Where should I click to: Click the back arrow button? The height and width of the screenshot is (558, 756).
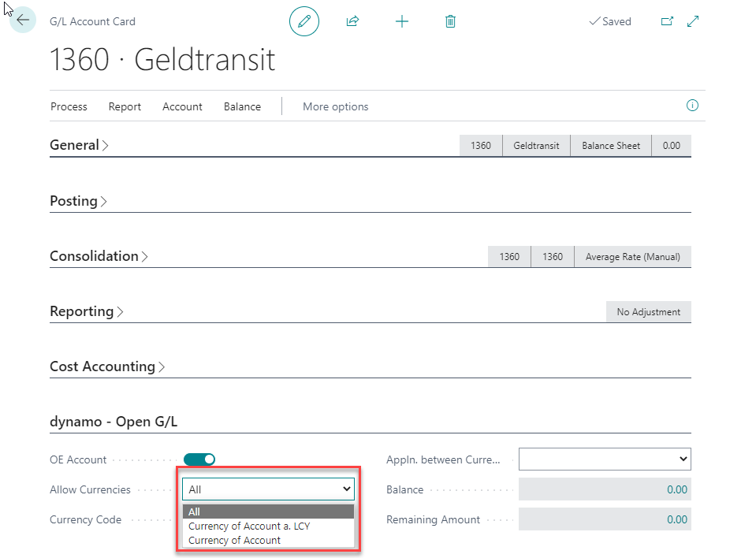click(23, 20)
